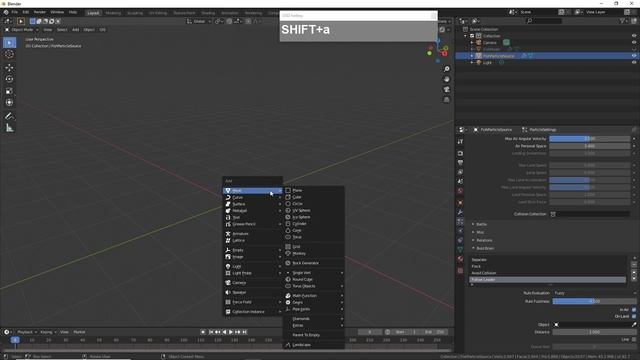
Task: Select the Transform tool
Action: 9,103
